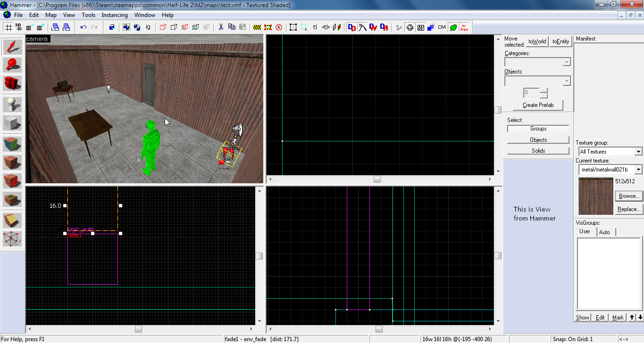Set selection mode to Objects
The image size is (644, 343).
pos(538,140)
